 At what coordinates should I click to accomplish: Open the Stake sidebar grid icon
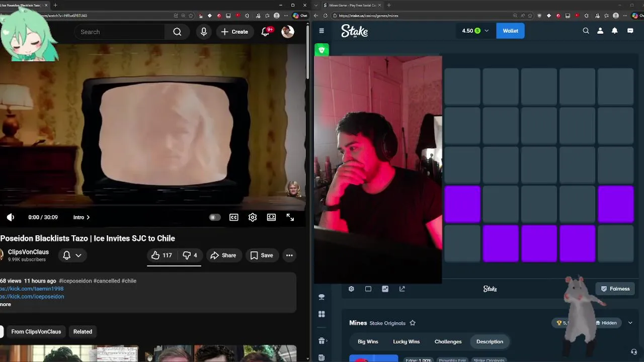321,314
